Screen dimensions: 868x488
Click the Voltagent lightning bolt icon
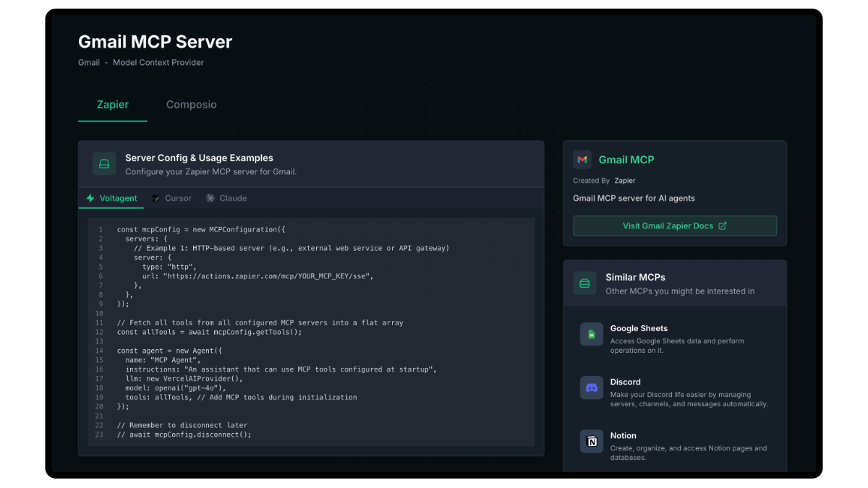pos(90,198)
